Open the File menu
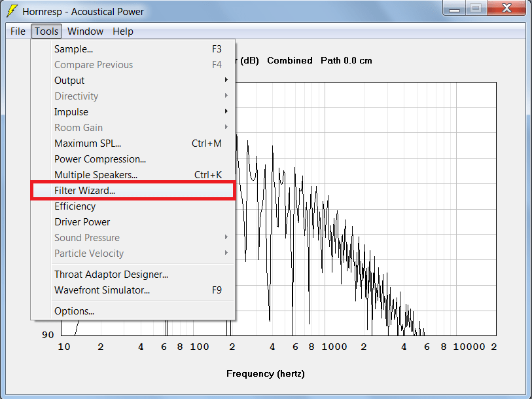The height and width of the screenshot is (399, 532). [18, 31]
